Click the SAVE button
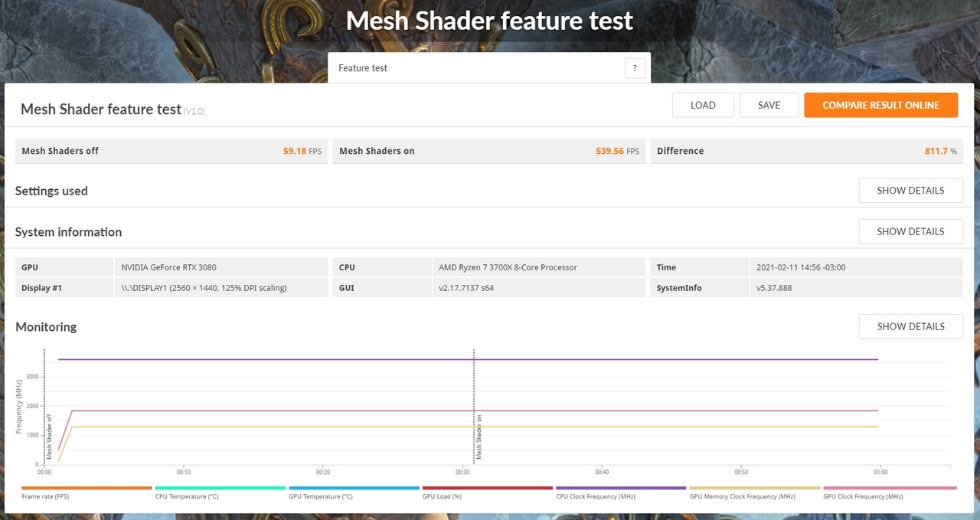980x520 pixels. pos(769,105)
